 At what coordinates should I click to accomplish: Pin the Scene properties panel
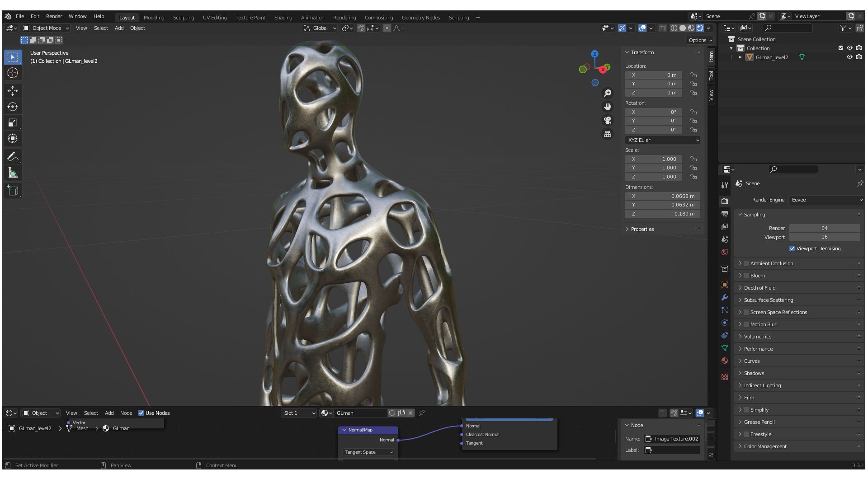(860, 183)
